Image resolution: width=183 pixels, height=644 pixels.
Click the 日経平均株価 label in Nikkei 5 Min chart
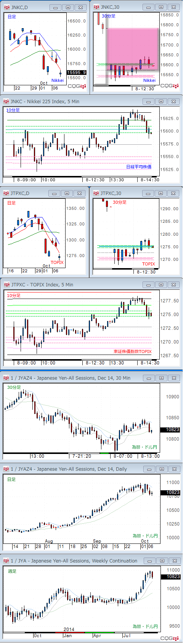coord(139,167)
